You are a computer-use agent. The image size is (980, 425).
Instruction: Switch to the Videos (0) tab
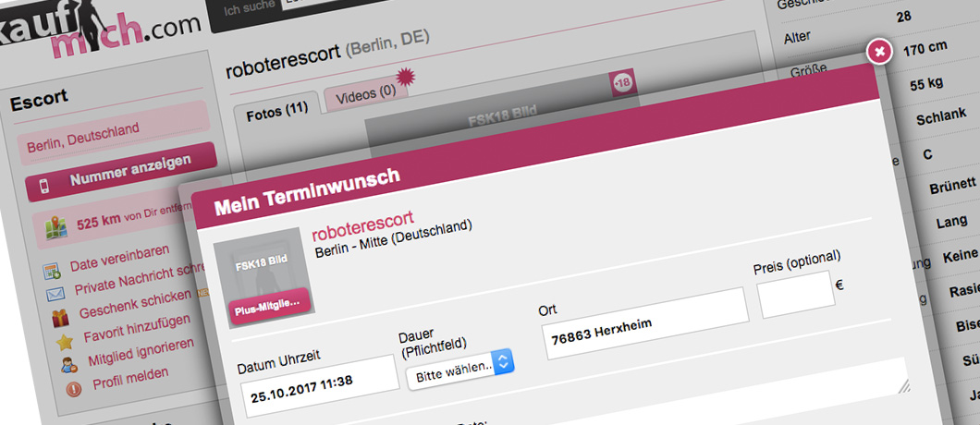click(x=366, y=96)
